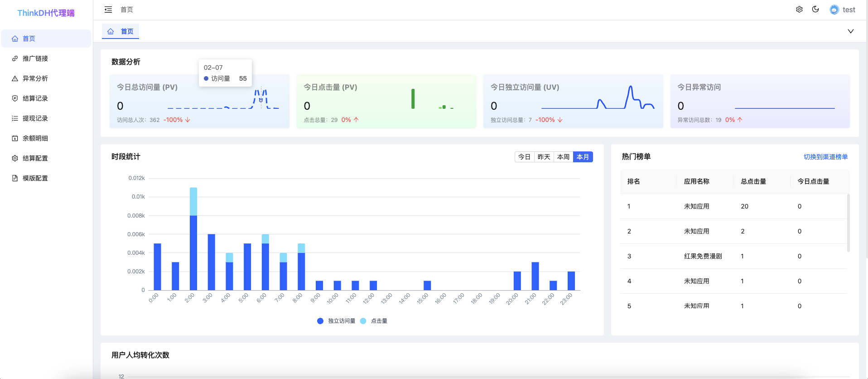Collapse the sidebar with the menu fold icon
The image size is (868, 379).
click(108, 10)
